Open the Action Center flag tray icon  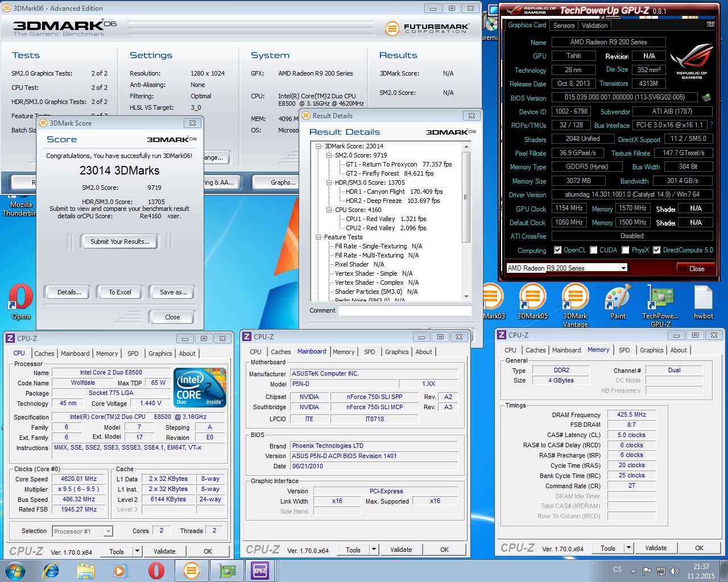coord(647,571)
